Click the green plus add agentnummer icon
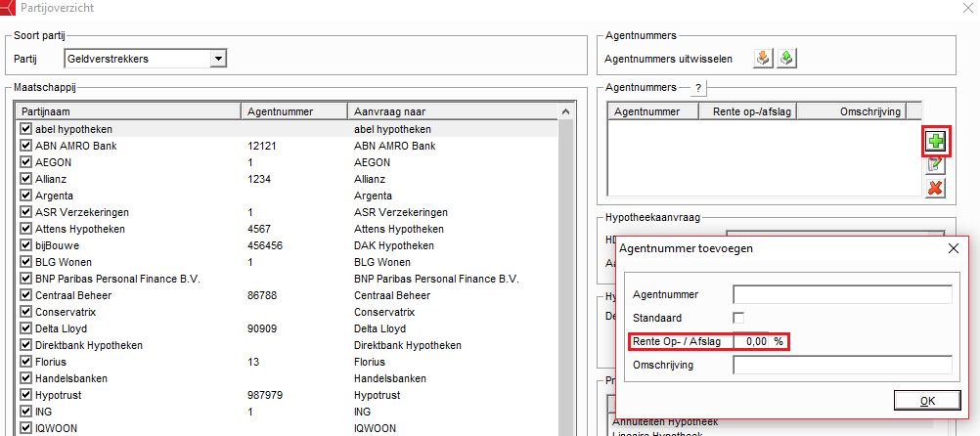Screen dimensions: 980x436 pyautogui.click(x=935, y=142)
